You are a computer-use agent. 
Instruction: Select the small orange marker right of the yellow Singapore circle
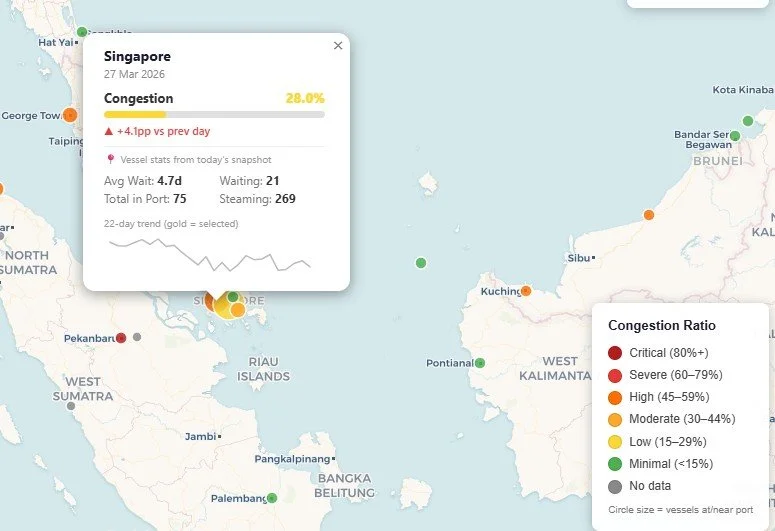pyautogui.click(x=238, y=310)
